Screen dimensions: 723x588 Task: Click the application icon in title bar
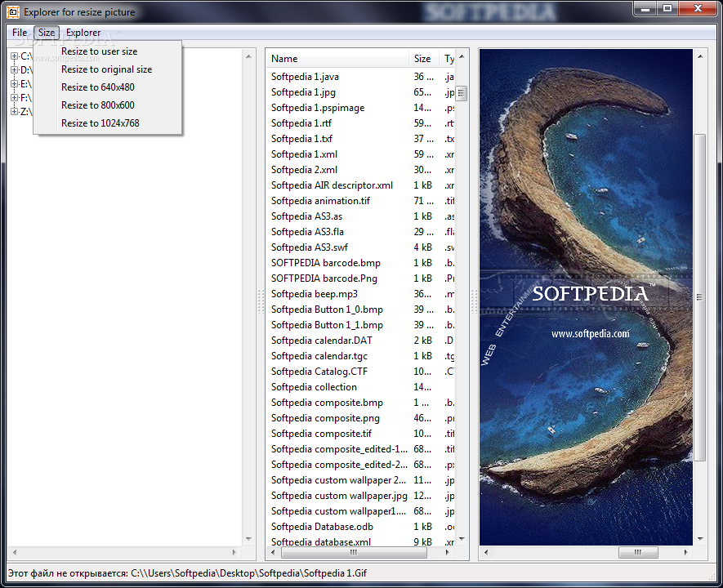[x=12, y=12]
